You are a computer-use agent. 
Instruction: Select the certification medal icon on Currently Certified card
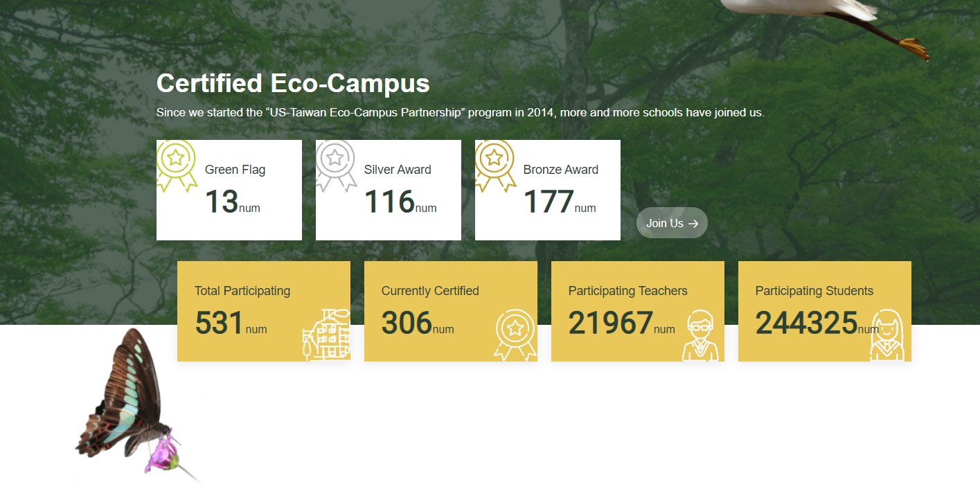click(x=515, y=332)
